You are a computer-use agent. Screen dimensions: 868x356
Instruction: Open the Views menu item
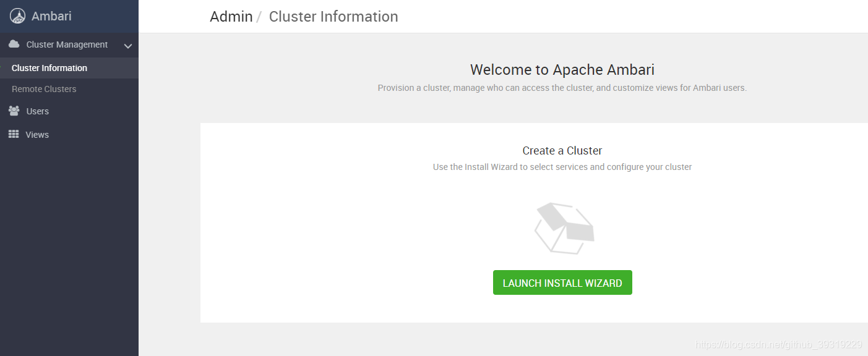tap(69, 135)
